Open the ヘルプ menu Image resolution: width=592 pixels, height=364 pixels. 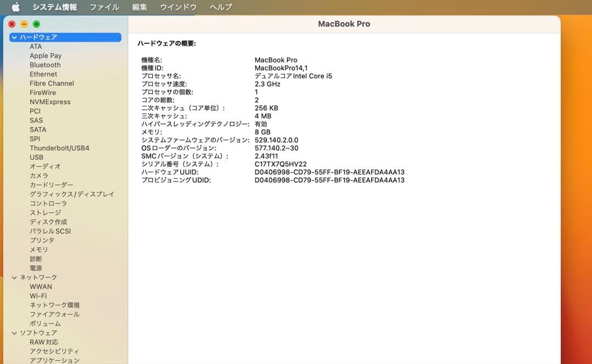point(221,7)
